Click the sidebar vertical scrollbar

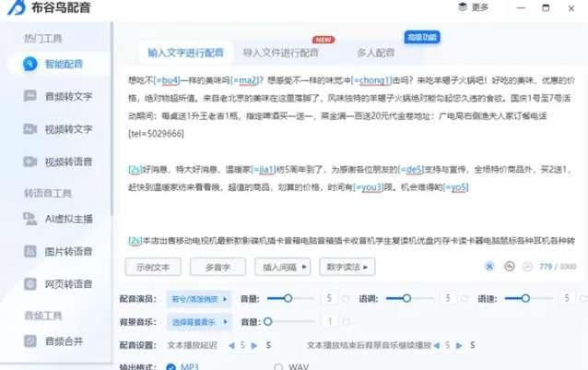112,118
